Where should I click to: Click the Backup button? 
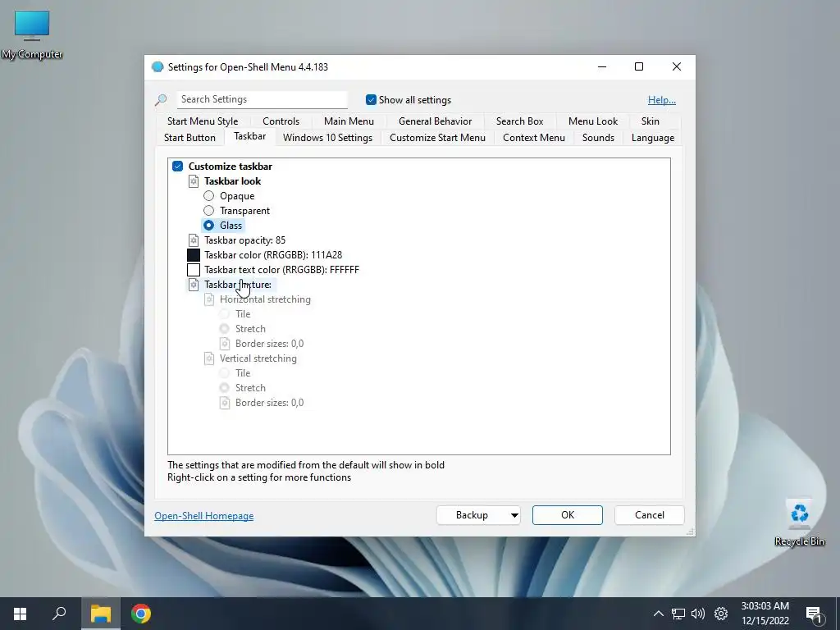(x=472, y=515)
